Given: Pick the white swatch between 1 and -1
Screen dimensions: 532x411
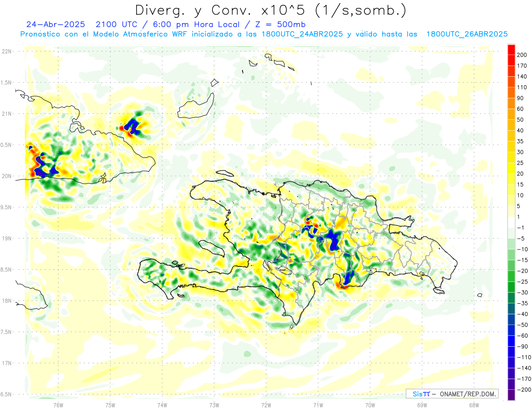Looking at the screenshot, I should tap(512, 223).
